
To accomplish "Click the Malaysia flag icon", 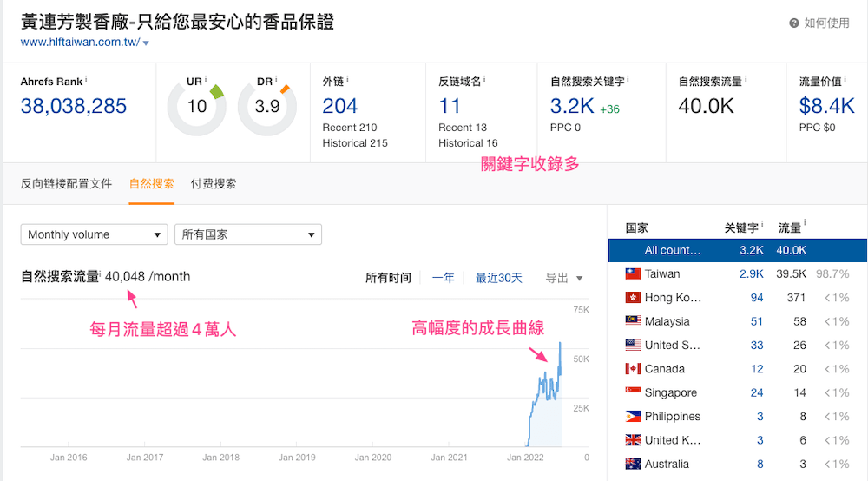I will pyautogui.click(x=633, y=321).
